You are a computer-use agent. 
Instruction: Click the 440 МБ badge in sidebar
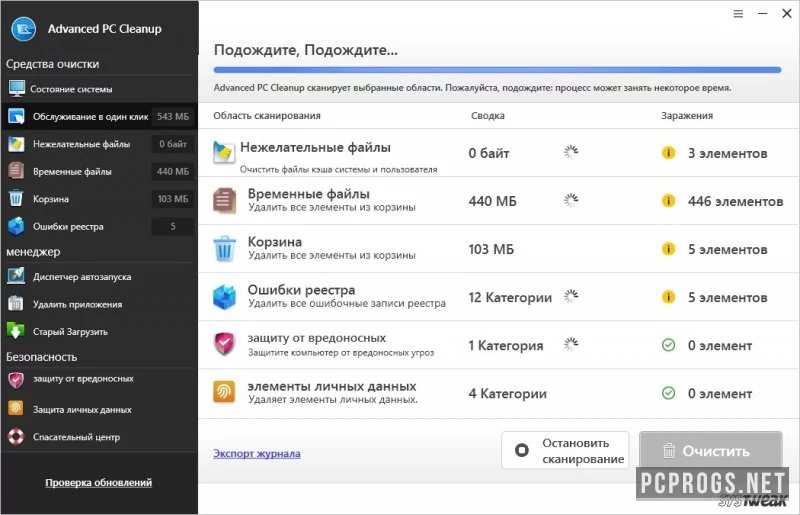point(172,171)
